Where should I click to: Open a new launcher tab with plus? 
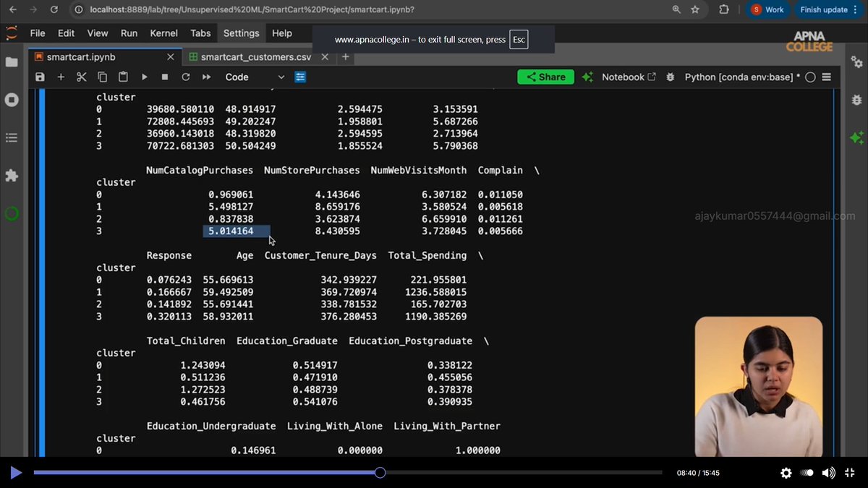click(346, 56)
